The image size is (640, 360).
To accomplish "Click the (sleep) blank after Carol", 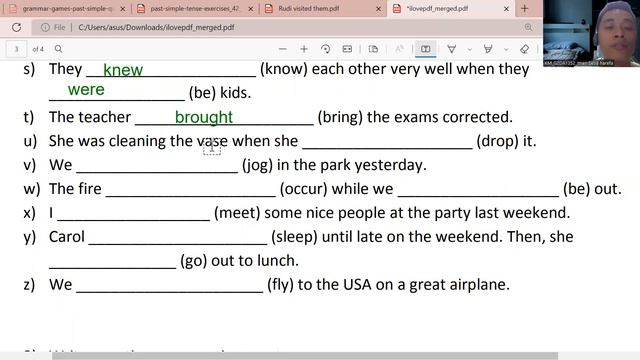I will [178, 238].
